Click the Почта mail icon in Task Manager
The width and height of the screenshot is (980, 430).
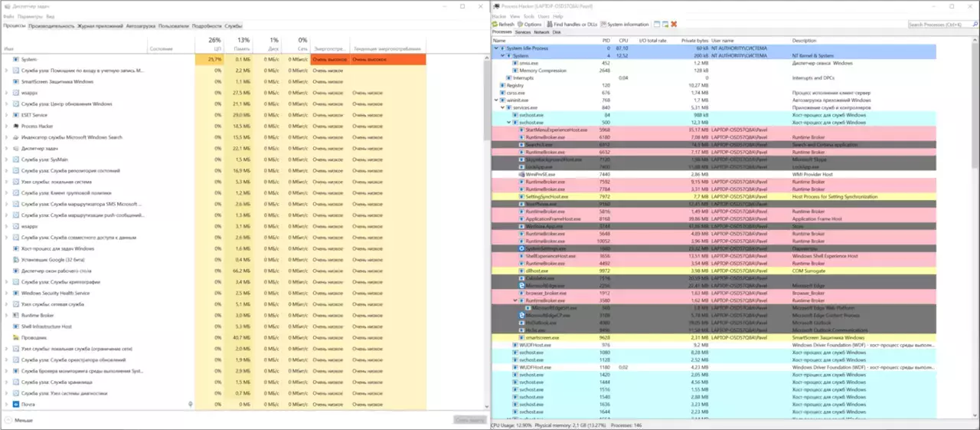(16, 404)
